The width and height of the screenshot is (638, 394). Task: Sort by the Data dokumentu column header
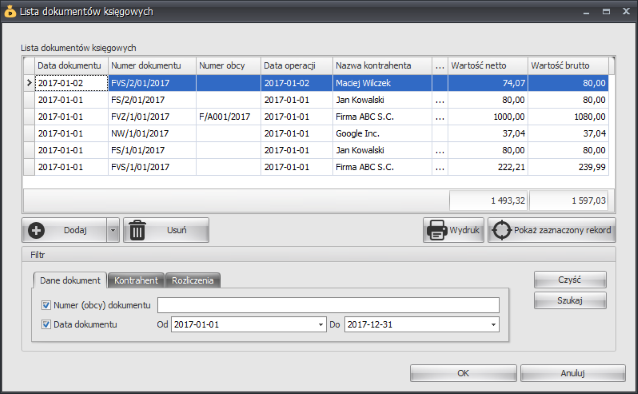click(71, 66)
